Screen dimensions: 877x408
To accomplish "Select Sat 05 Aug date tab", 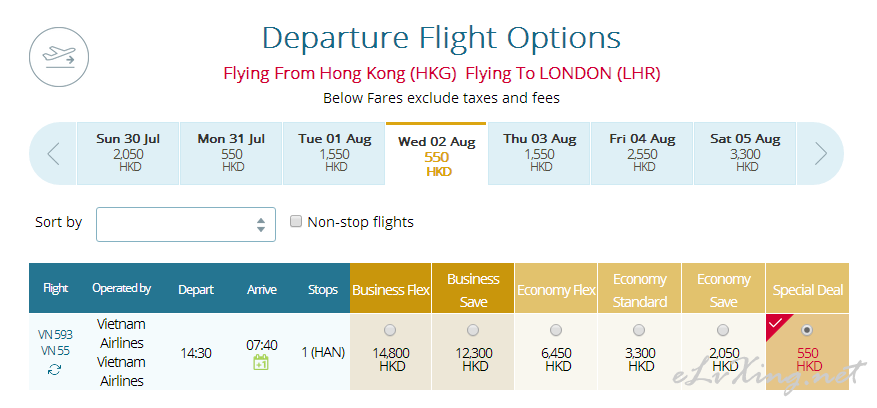I will [x=745, y=153].
